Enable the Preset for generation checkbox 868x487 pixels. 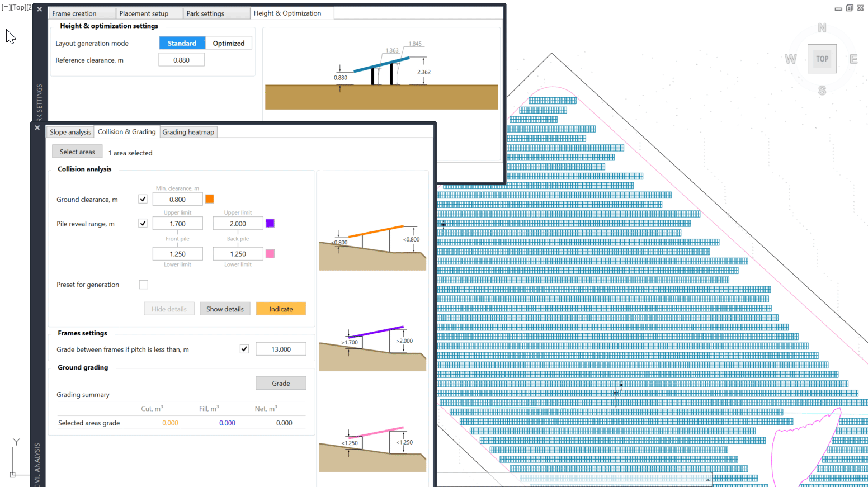click(144, 285)
